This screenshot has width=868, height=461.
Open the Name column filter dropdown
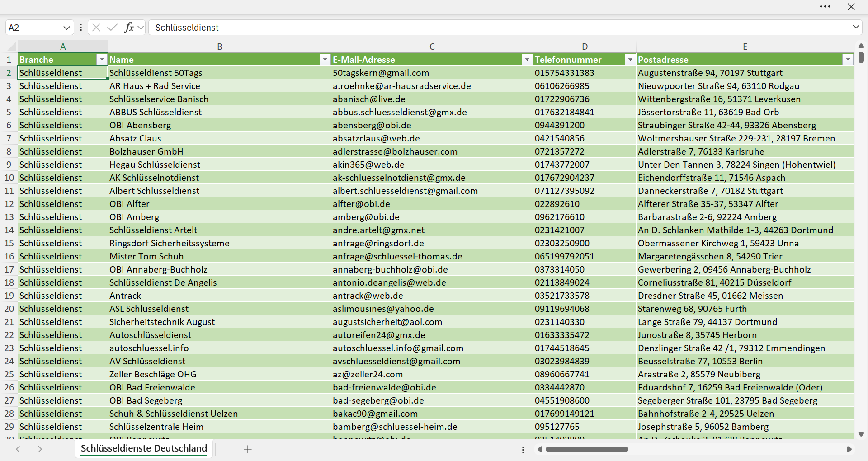pos(325,60)
